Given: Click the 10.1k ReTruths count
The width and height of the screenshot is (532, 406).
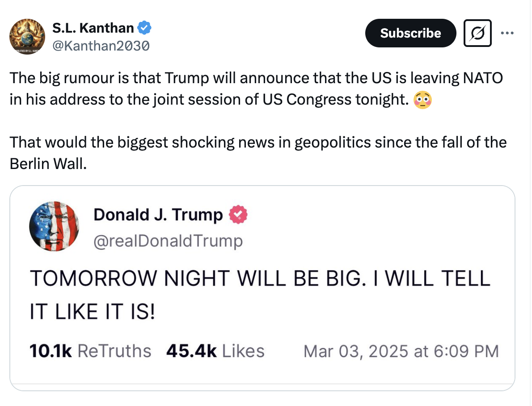Looking at the screenshot, I should [x=90, y=351].
